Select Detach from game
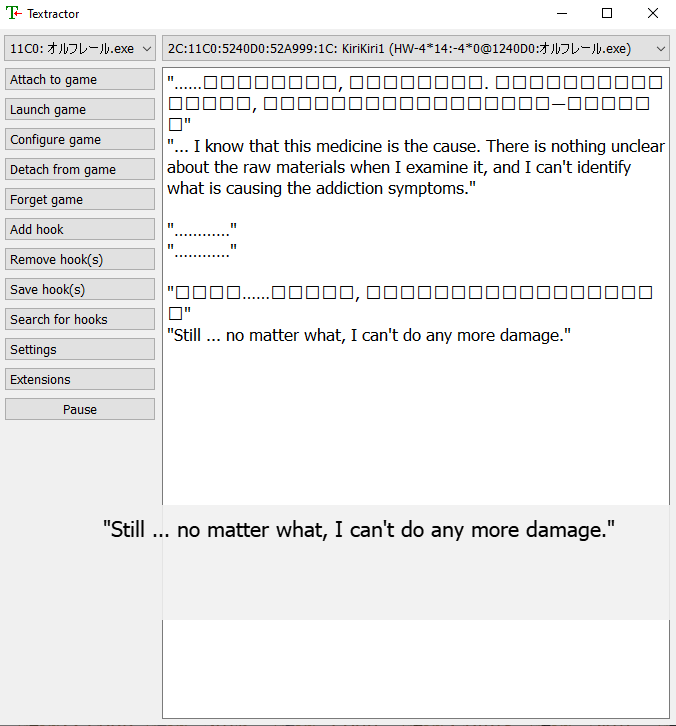 tap(80, 169)
